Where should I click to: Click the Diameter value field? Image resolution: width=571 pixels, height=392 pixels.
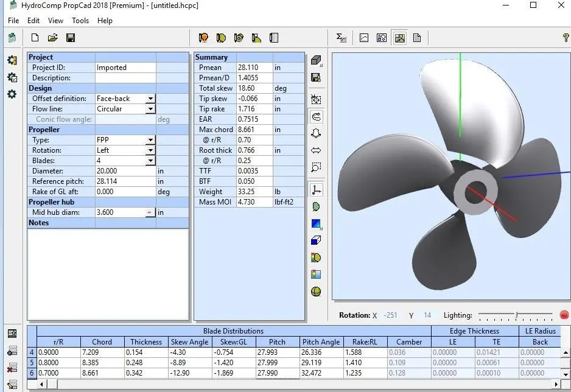click(125, 171)
